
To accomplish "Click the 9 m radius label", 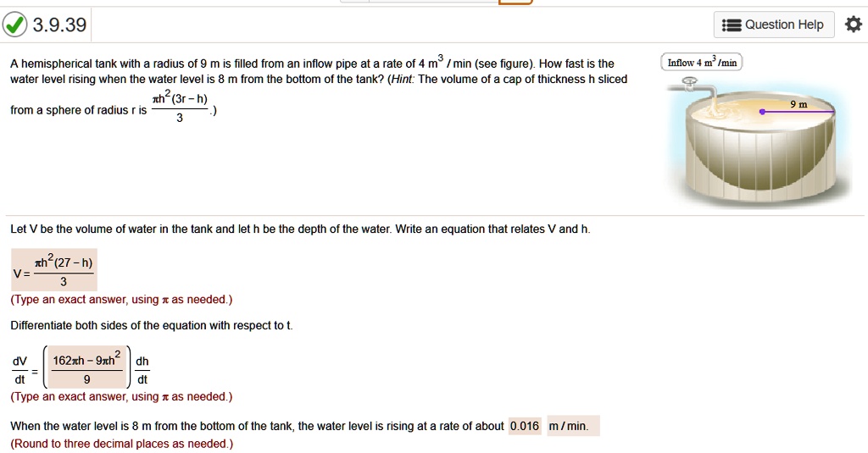I will coord(798,103).
